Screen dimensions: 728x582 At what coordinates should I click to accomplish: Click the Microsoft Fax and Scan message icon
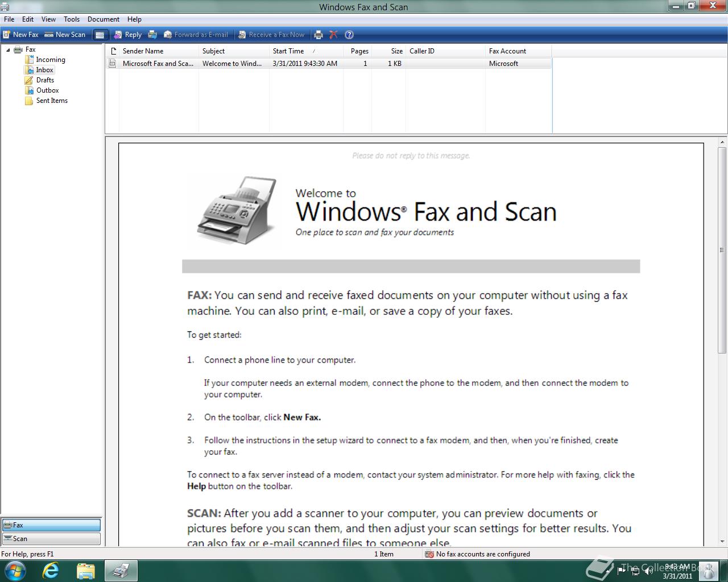point(113,64)
